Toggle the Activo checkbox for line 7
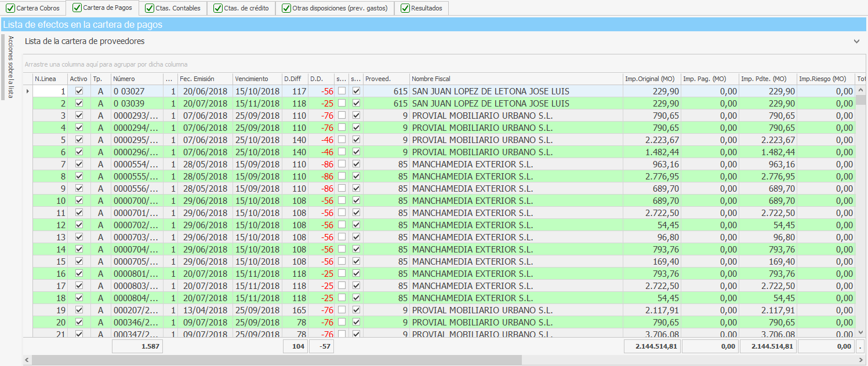The height and width of the screenshot is (366, 868). pyautogui.click(x=79, y=164)
